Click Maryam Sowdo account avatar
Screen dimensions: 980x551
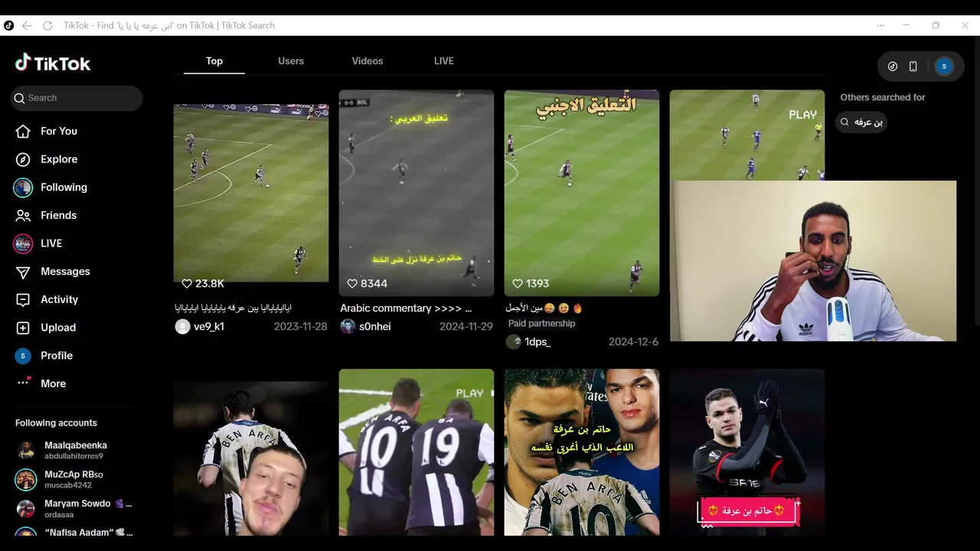[26, 509]
